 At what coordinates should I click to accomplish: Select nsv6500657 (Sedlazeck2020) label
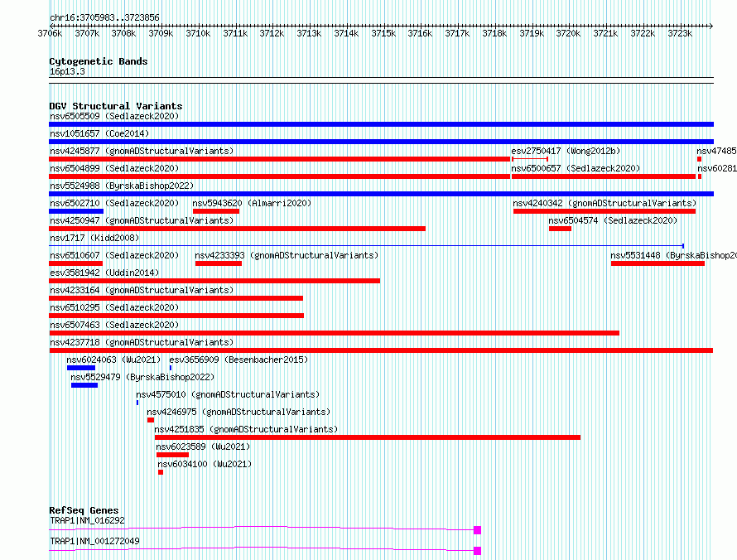576,168
